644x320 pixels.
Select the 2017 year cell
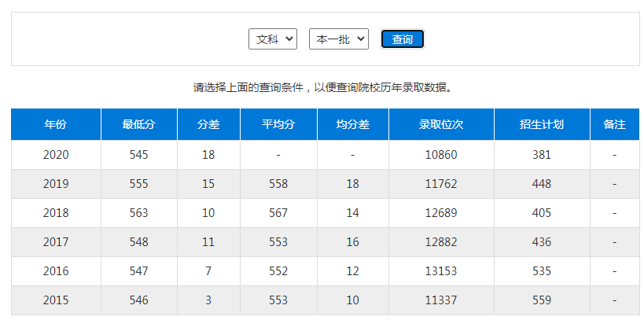[x=56, y=242]
